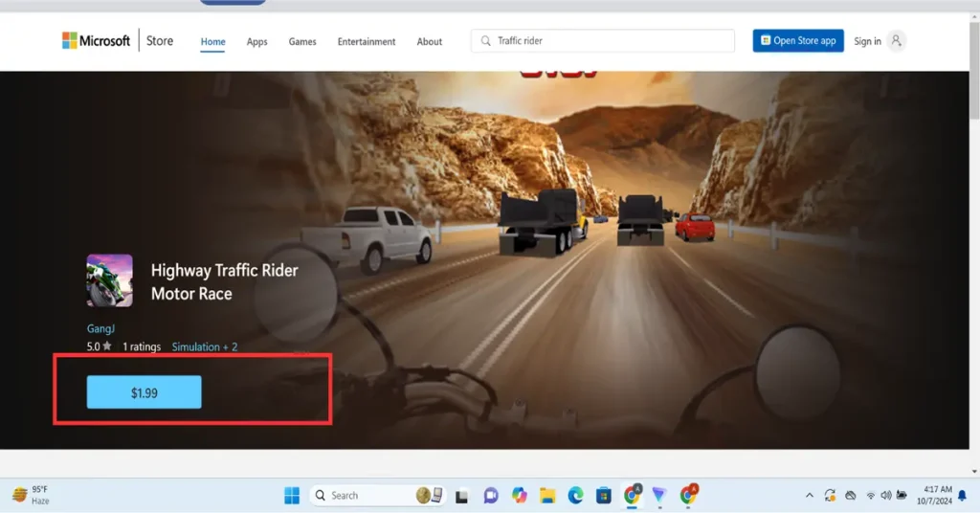This screenshot has width=980, height=513.
Task: Open the Copilot icon in the taskbar
Action: (x=519, y=496)
